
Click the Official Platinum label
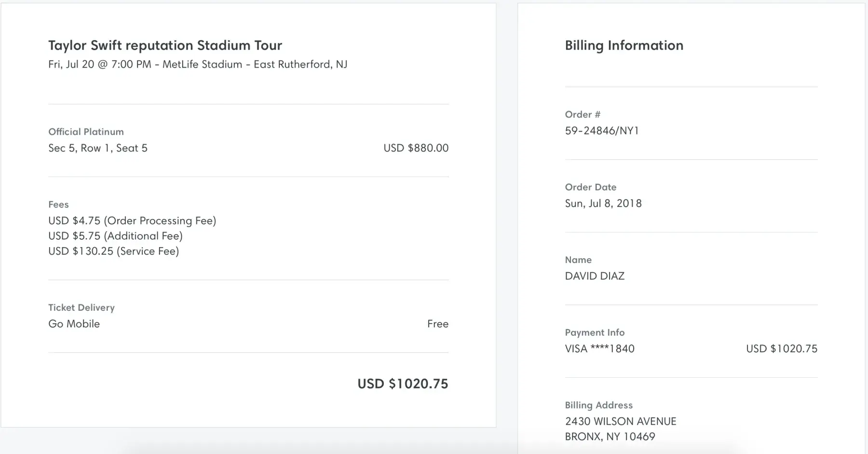[86, 132]
